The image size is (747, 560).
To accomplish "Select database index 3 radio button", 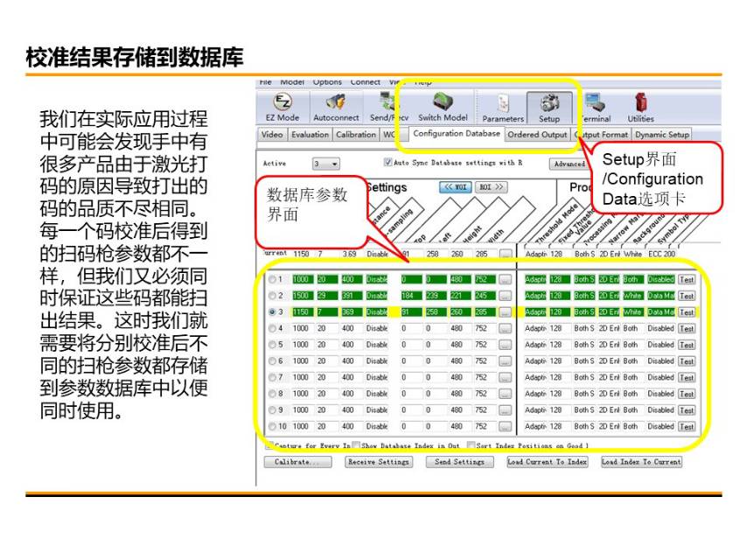I will coord(272,311).
